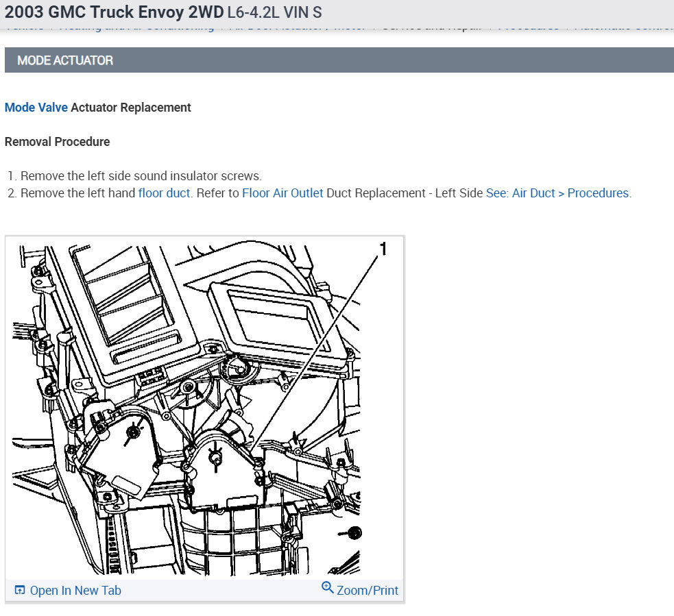Click the L6-4.2L VIN S engine text
This screenshot has width=674, height=616.
(275, 12)
